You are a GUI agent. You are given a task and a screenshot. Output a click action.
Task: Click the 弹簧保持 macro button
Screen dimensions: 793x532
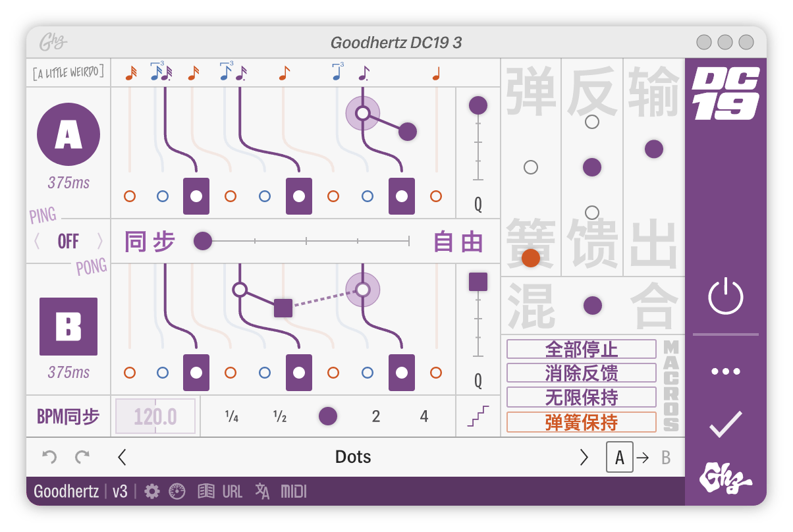tap(582, 422)
